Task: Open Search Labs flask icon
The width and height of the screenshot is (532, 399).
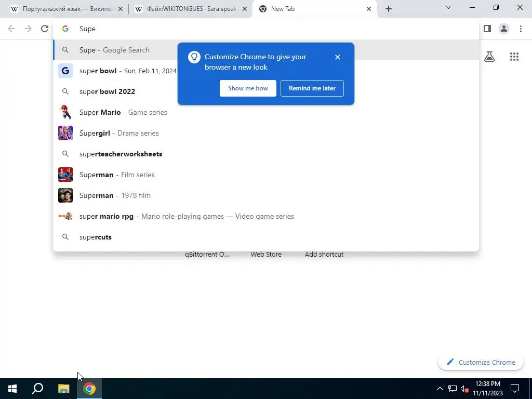Action: coord(489,57)
